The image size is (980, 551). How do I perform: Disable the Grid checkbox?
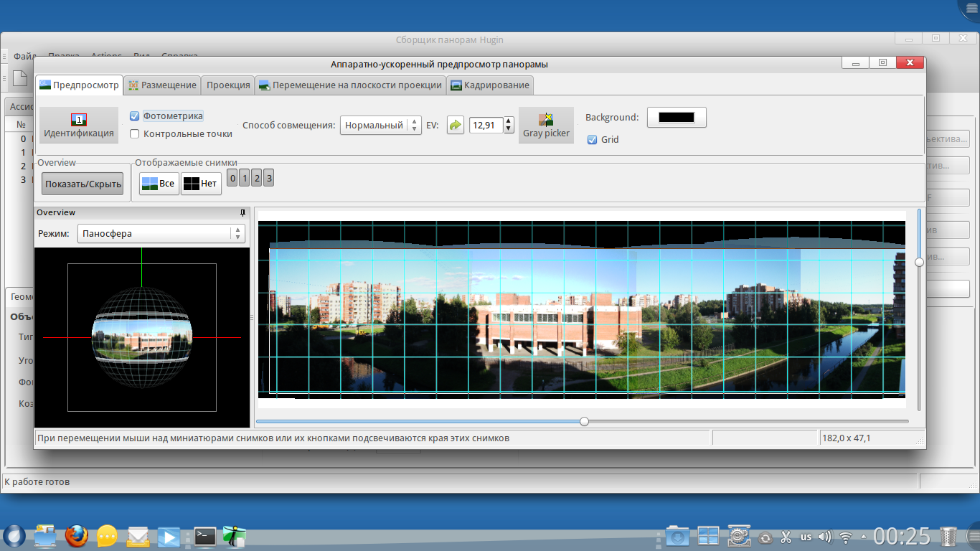[x=592, y=140]
